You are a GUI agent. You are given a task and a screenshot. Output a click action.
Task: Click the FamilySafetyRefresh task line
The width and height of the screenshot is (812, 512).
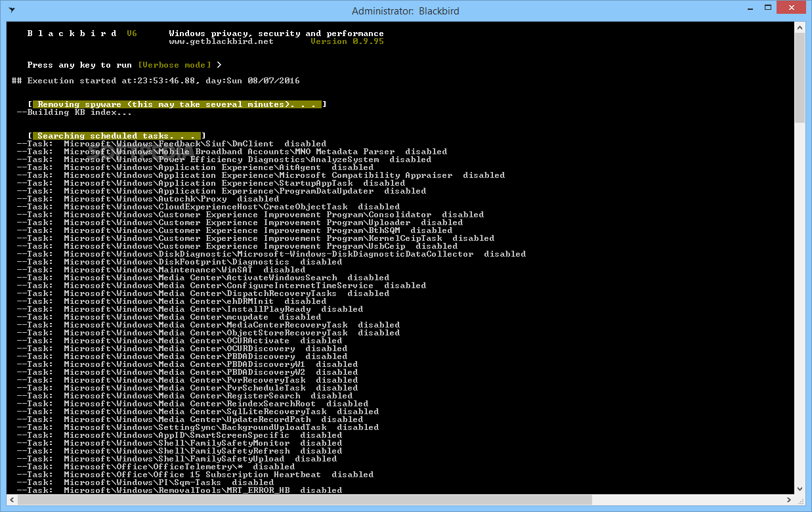[x=179, y=451]
